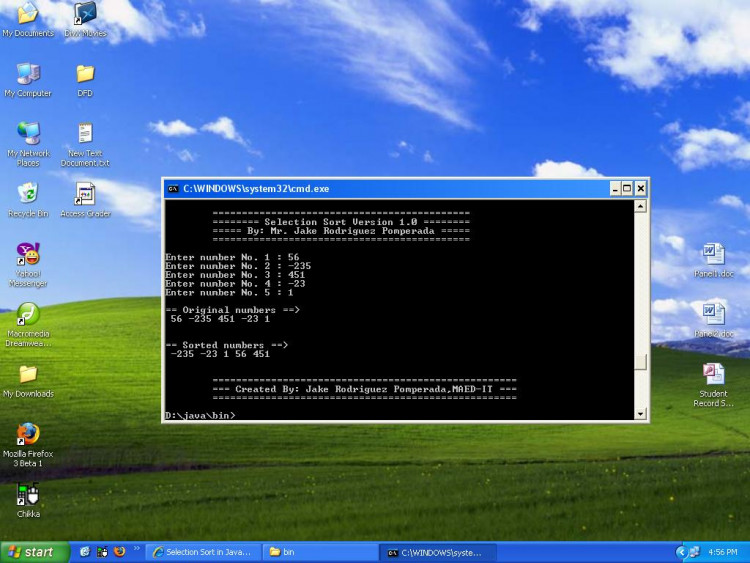The image size is (750, 563).
Task: Open the Chikka desktop shortcut
Action: 28,500
